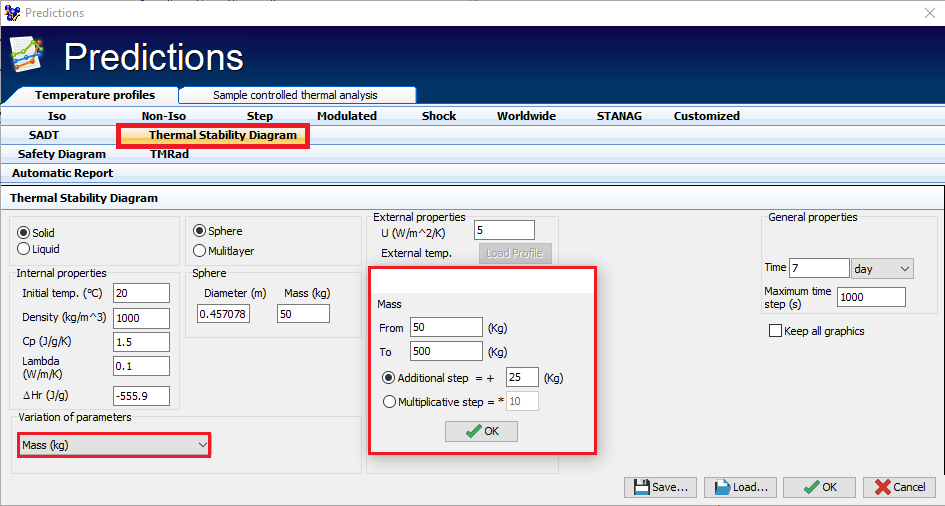Screen dimensions: 945x506
Task: Click the Automatic Report item
Action: coord(62,173)
